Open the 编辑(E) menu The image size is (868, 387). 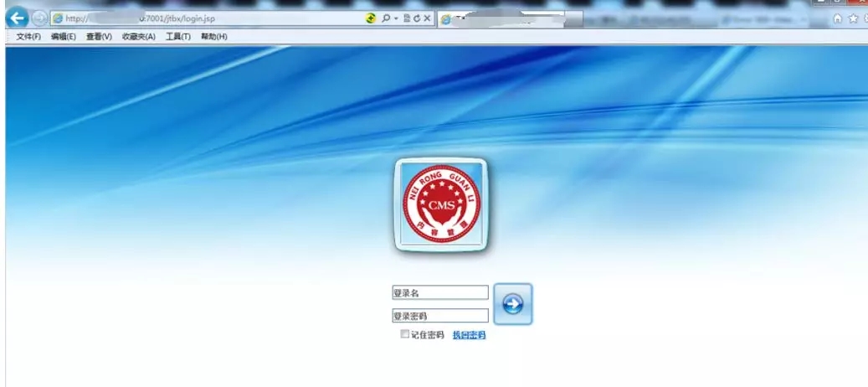pyautogui.click(x=63, y=37)
